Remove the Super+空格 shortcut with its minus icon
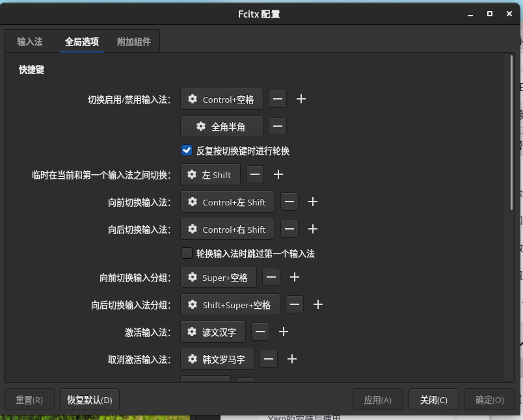This screenshot has height=420, width=523. tap(271, 277)
